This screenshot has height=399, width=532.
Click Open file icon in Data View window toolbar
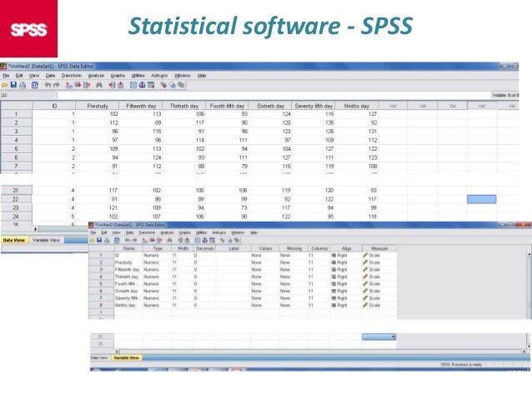coord(5,85)
